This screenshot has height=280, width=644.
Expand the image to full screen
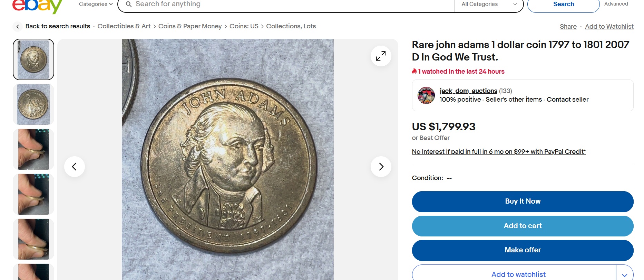(x=381, y=56)
